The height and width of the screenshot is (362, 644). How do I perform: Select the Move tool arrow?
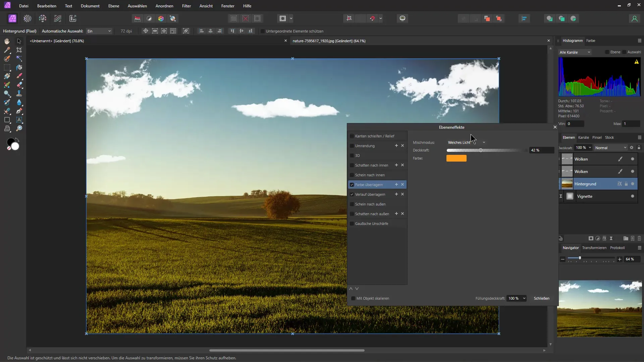19,41
